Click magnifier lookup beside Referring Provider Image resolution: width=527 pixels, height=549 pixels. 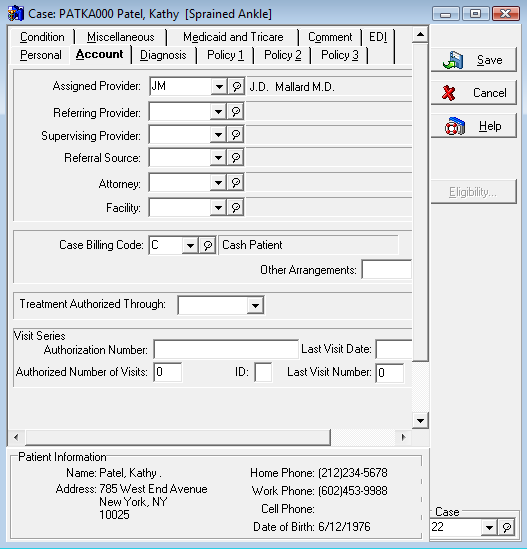(x=236, y=112)
